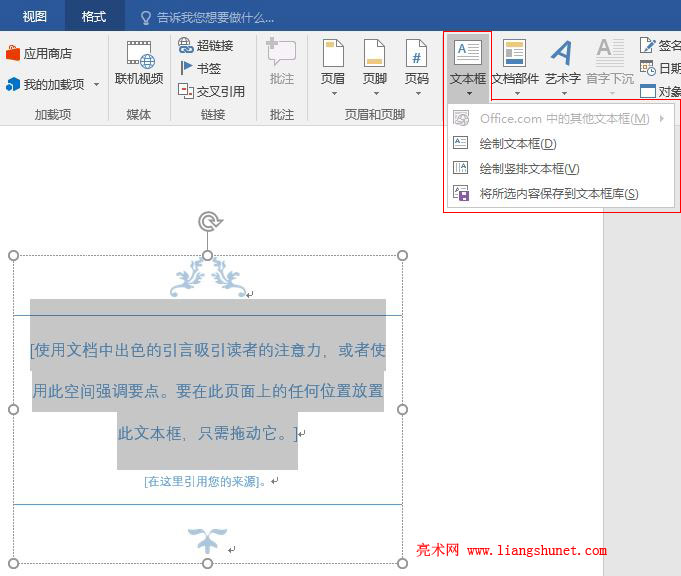Click the 页码 page number icon
The width and height of the screenshot is (681, 576).
click(417, 53)
